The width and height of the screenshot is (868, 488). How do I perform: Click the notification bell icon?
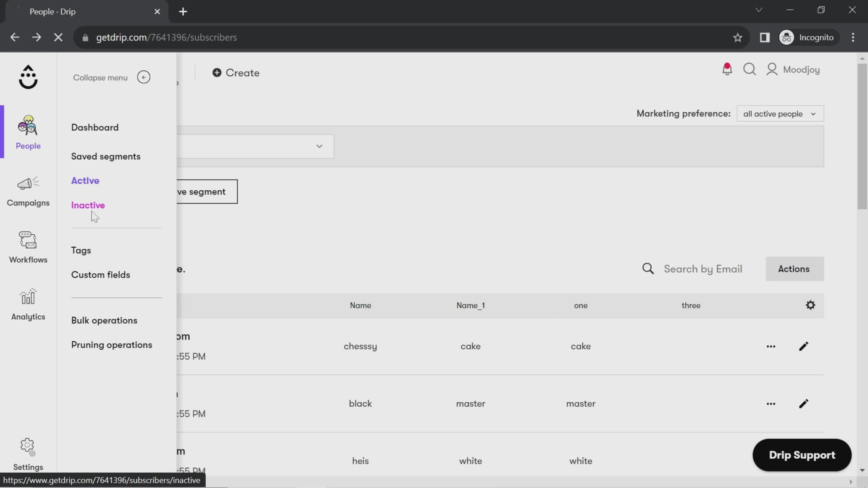coord(728,69)
